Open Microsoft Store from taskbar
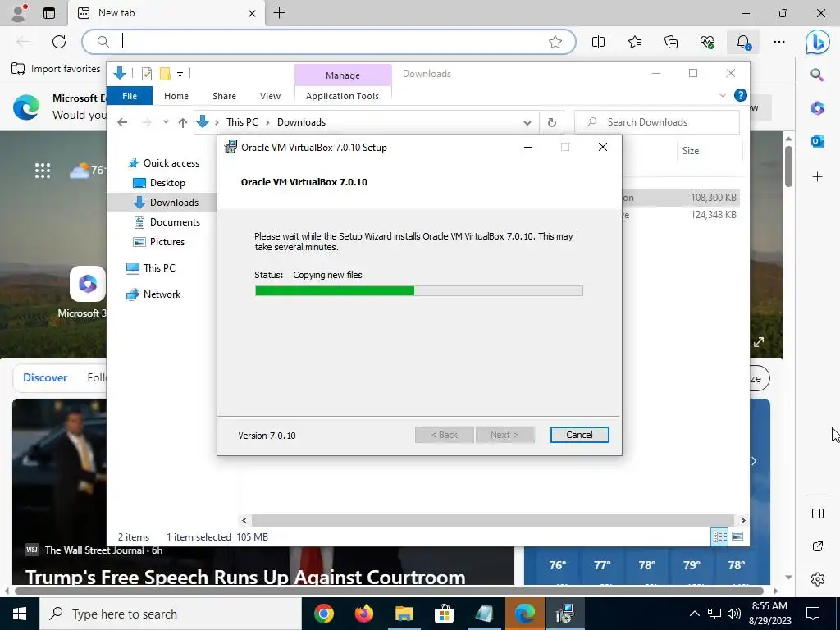The width and height of the screenshot is (840, 630). 444,614
